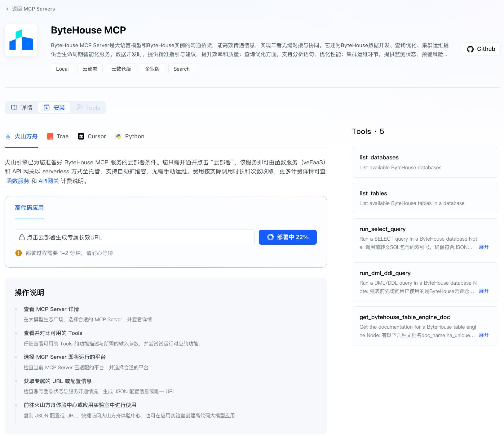Click the 点击云部署生成专属长效URL field

point(135,237)
